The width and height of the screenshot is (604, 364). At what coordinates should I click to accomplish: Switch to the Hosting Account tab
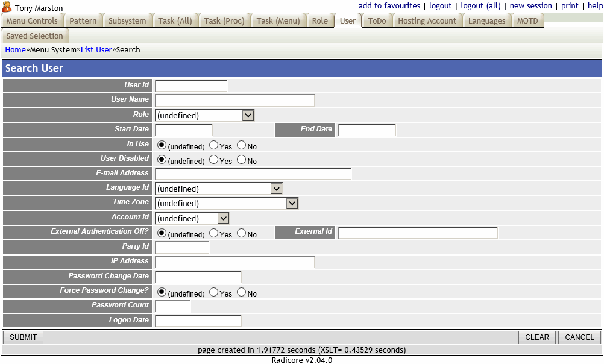pos(427,20)
